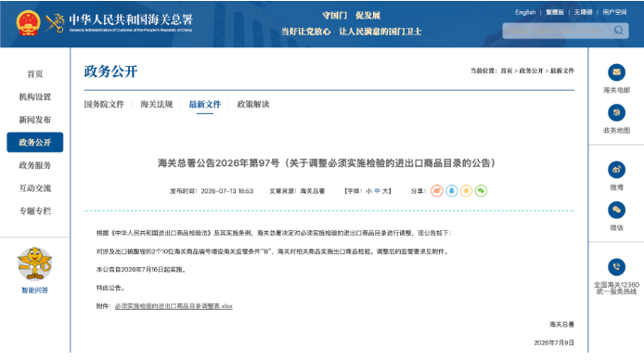Open 政务地图 map icon
Viewport: 644px width, 361px height.
616,112
